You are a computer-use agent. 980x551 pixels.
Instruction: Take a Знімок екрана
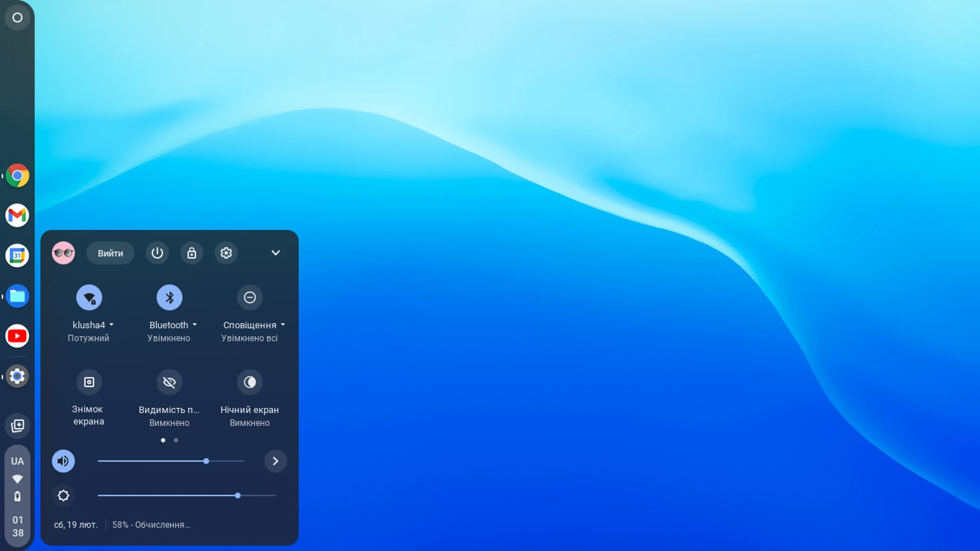click(89, 382)
